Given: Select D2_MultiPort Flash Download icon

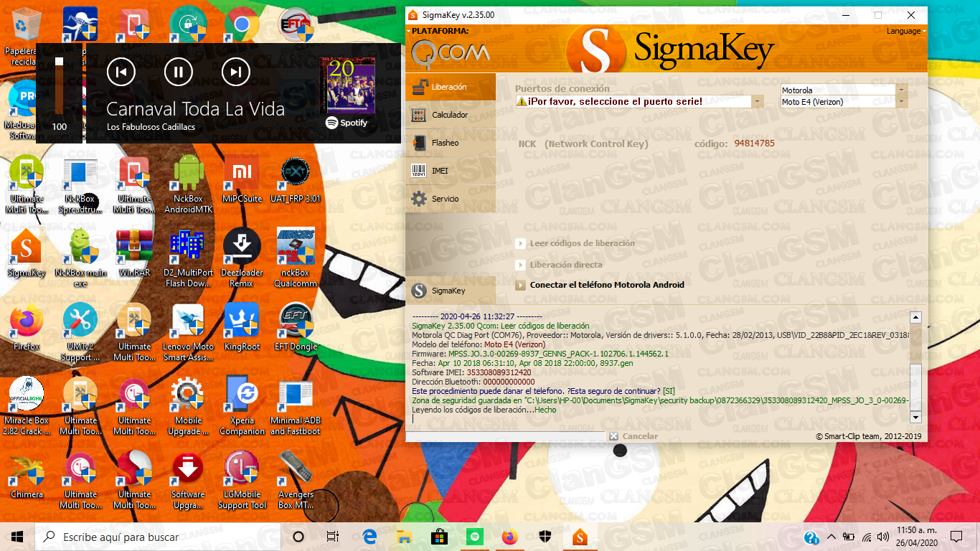Looking at the screenshot, I should [188, 258].
